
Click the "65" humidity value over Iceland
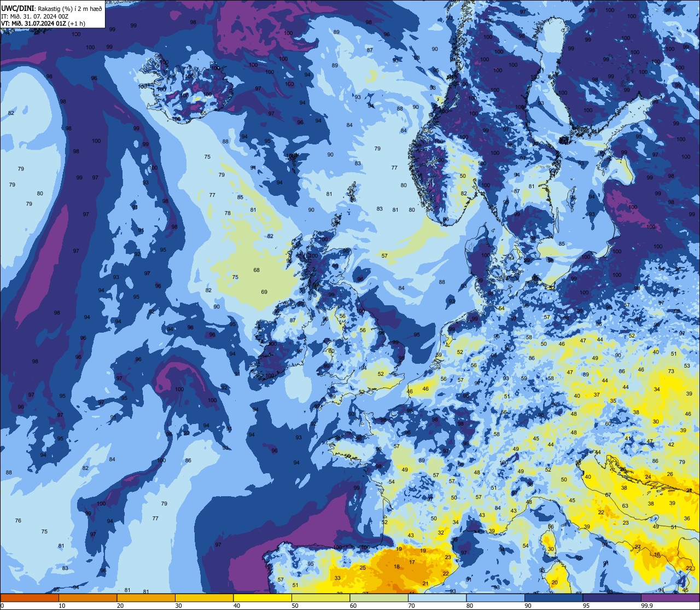(x=203, y=113)
